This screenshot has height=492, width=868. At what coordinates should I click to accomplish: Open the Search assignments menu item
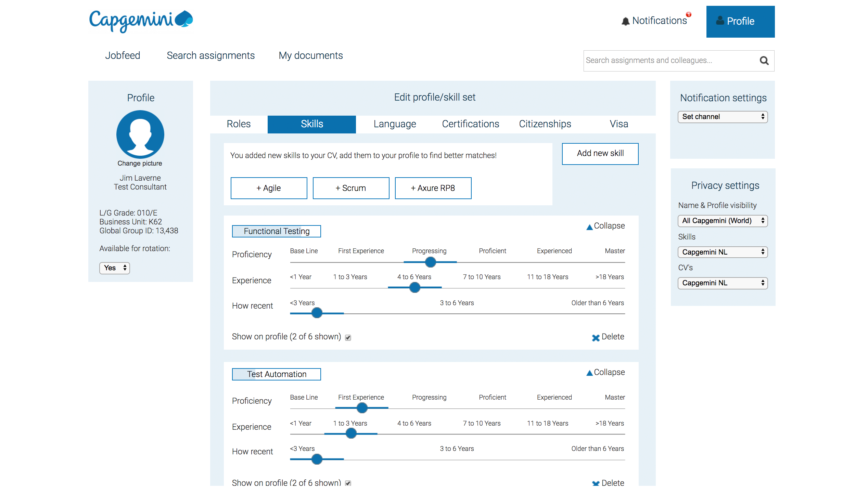[x=210, y=55]
